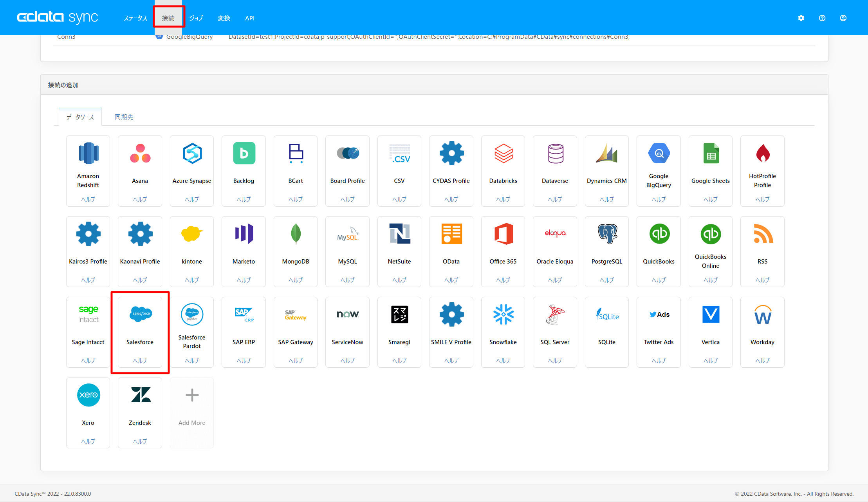Viewport: 868px width, 502px height.
Task: Select the Google BigQuery connector icon
Action: 659,153
